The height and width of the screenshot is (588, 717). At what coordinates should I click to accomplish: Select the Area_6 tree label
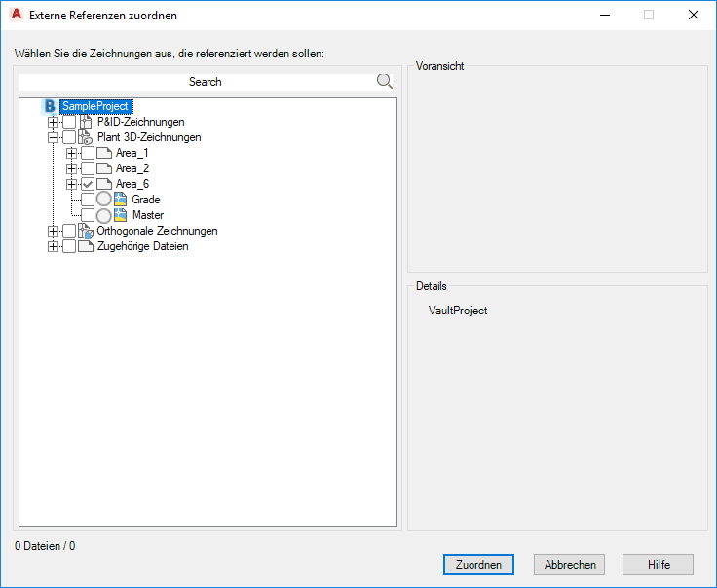132,184
